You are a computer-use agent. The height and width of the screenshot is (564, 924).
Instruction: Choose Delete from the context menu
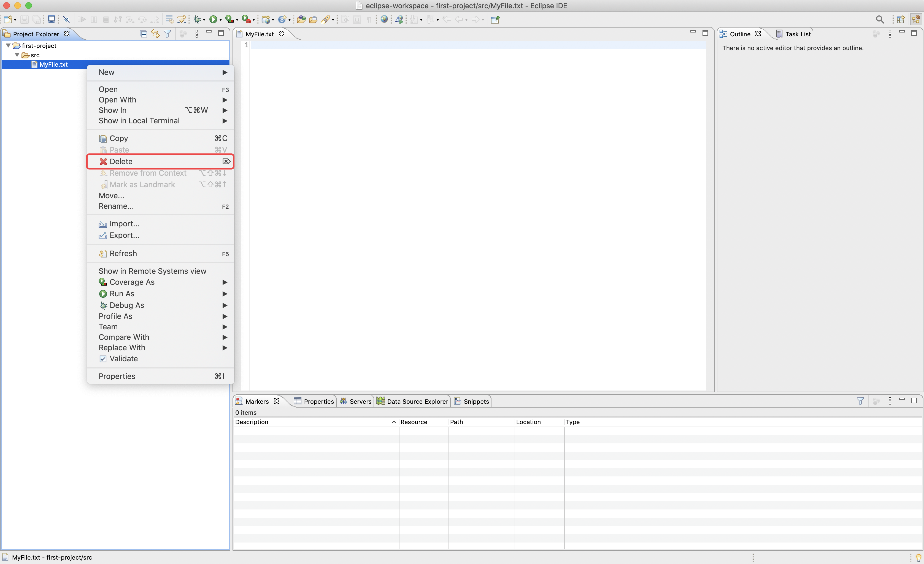[x=161, y=162]
